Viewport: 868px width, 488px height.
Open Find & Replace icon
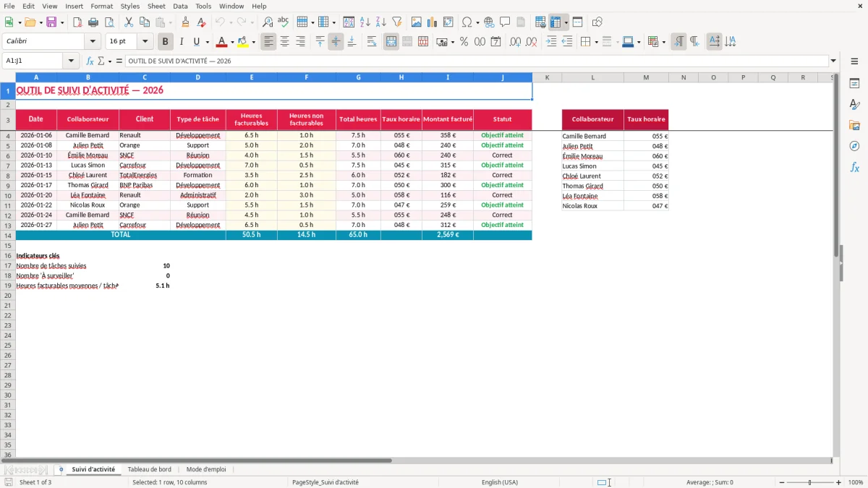click(x=268, y=22)
